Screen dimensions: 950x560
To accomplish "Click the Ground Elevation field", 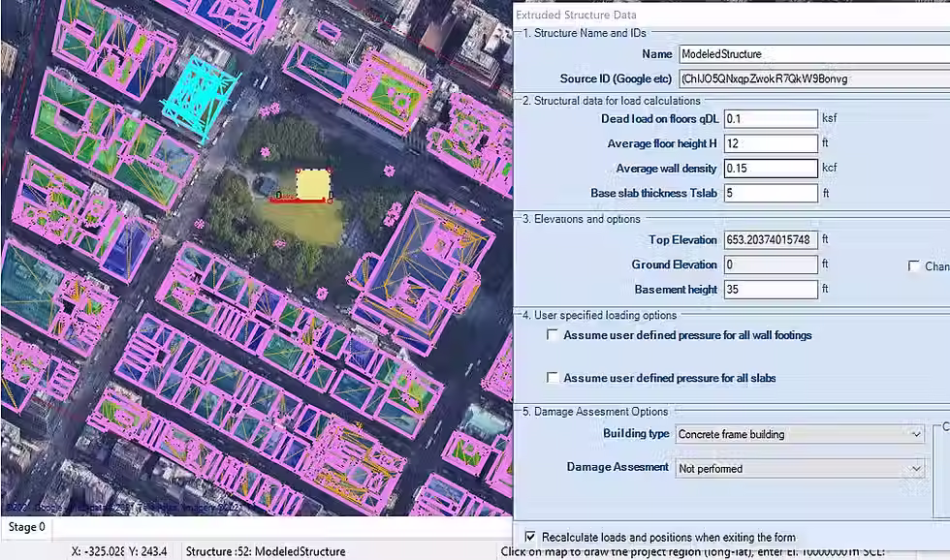I will [x=771, y=264].
